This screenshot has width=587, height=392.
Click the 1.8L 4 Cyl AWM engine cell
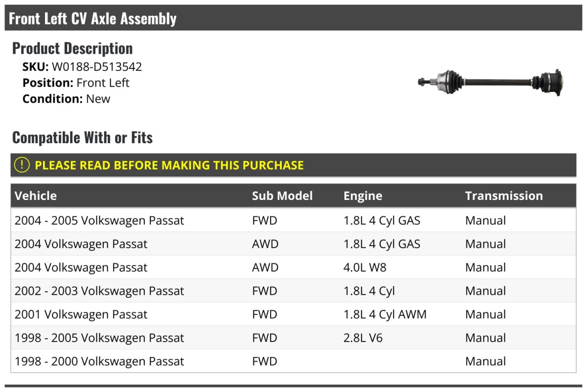click(385, 314)
